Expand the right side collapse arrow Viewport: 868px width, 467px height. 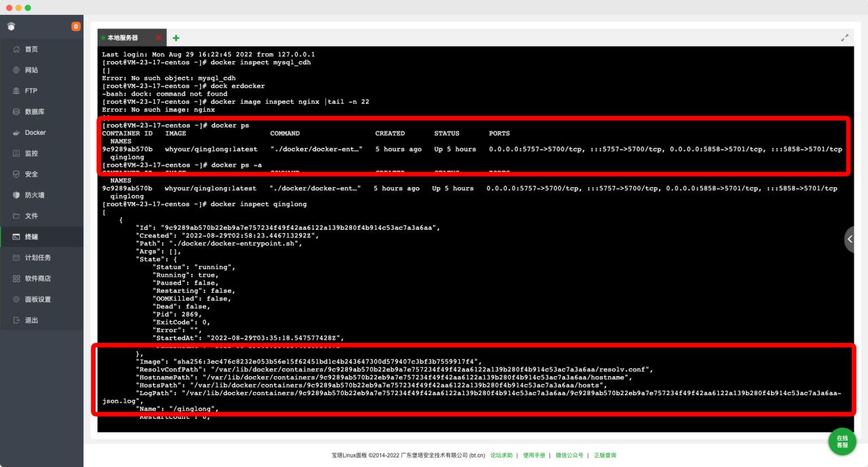pos(851,239)
